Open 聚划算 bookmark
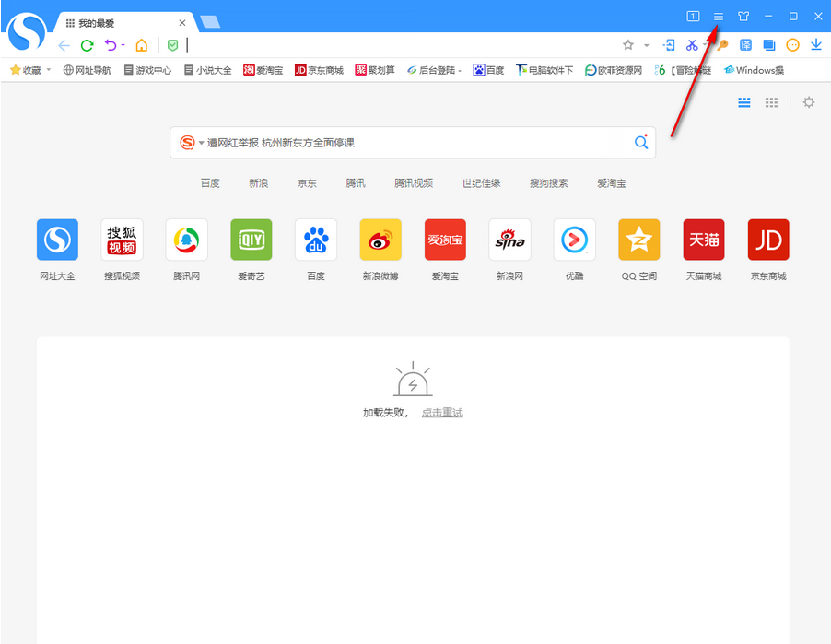This screenshot has width=831, height=644. coord(375,70)
